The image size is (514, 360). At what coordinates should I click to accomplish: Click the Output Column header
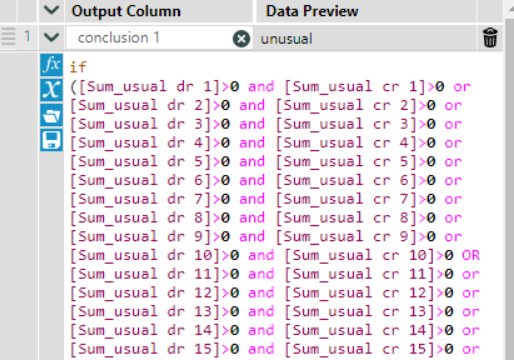(x=126, y=11)
